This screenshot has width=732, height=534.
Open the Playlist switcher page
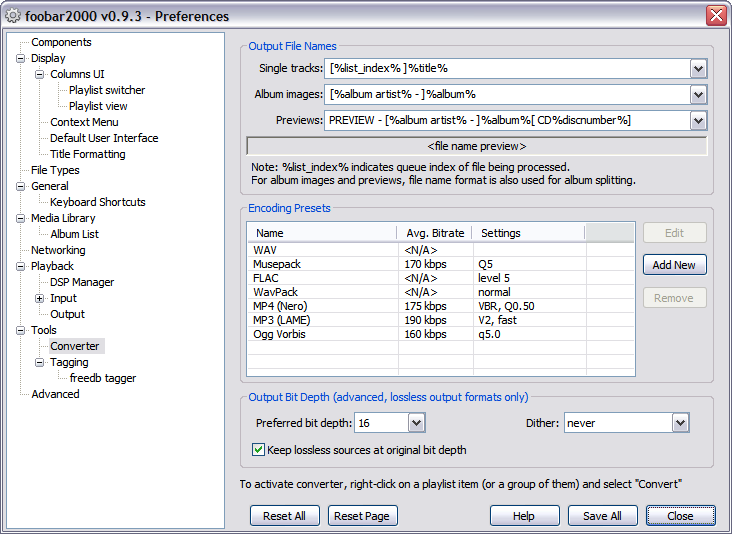click(107, 90)
